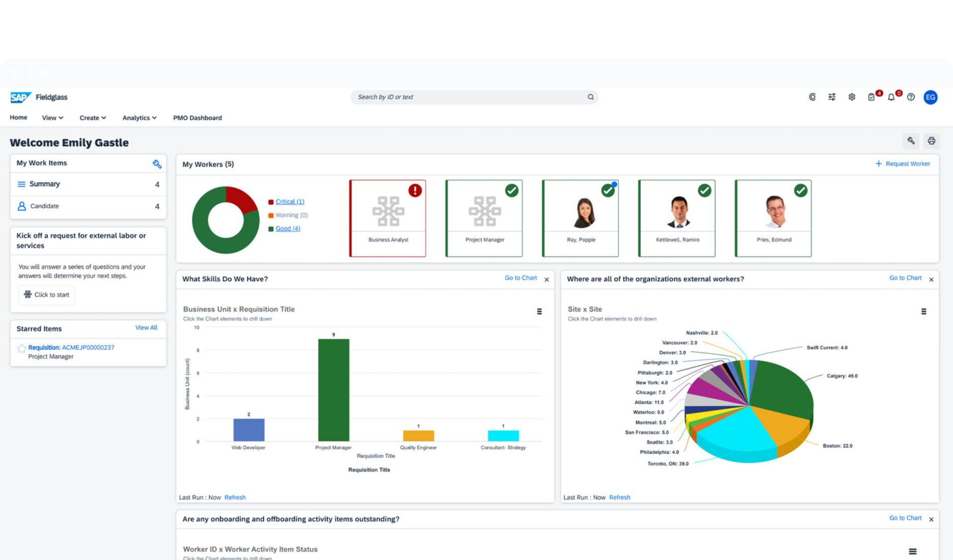
Task: Close the What Skills Do We Have panel
Action: [547, 279]
